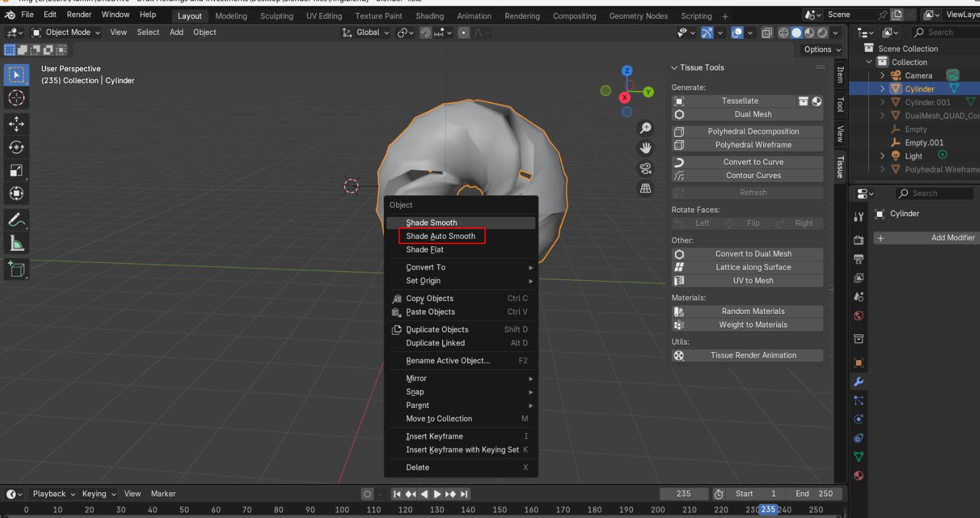Click the Dual Mesh generate button

point(747,114)
